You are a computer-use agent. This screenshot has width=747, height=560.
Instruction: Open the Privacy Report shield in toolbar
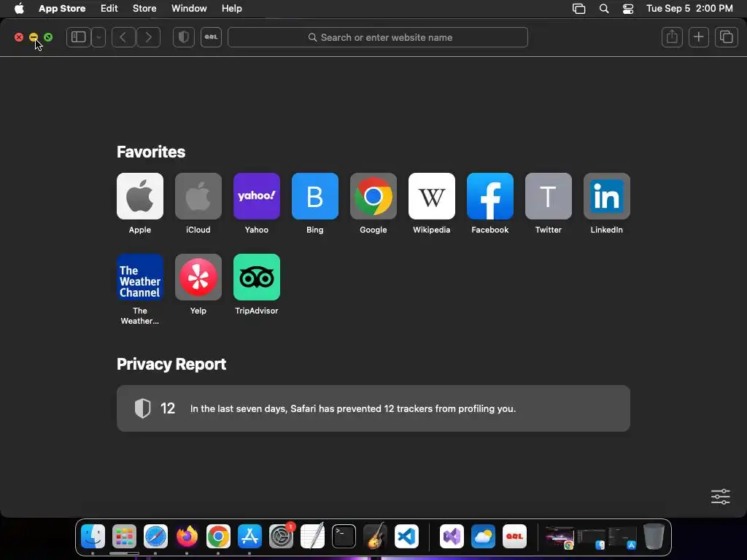183,37
